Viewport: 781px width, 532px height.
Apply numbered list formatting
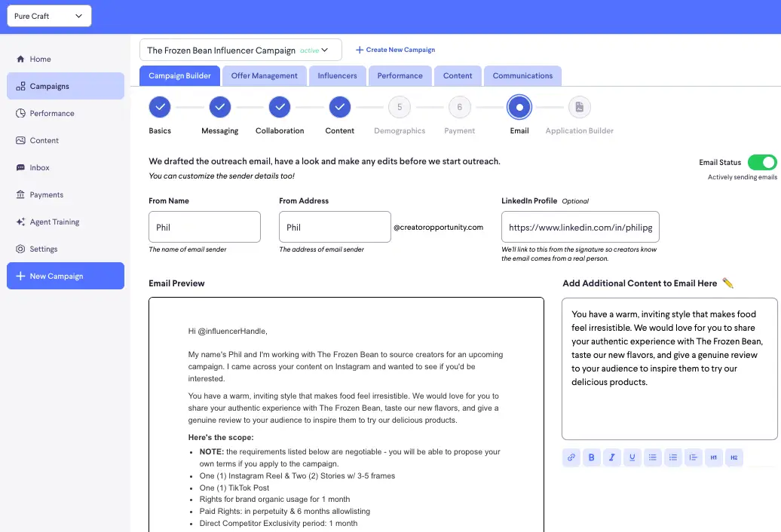point(673,457)
